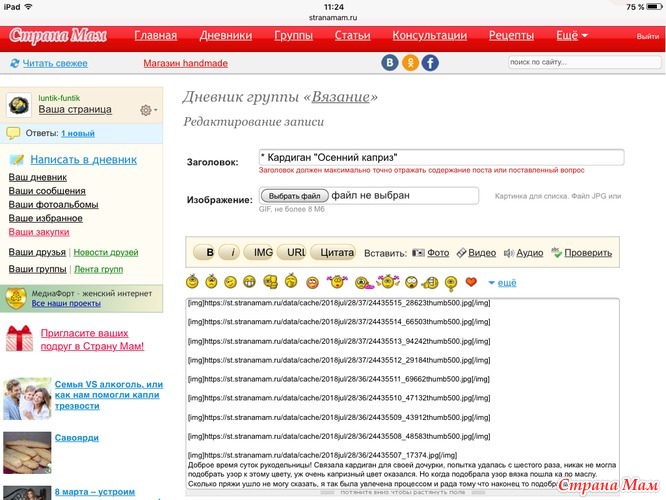Open the Рецепты menu item

511,36
